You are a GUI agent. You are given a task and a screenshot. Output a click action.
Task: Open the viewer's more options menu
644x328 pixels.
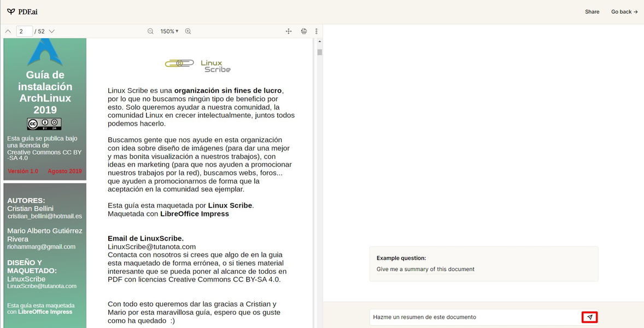(316, 31)
